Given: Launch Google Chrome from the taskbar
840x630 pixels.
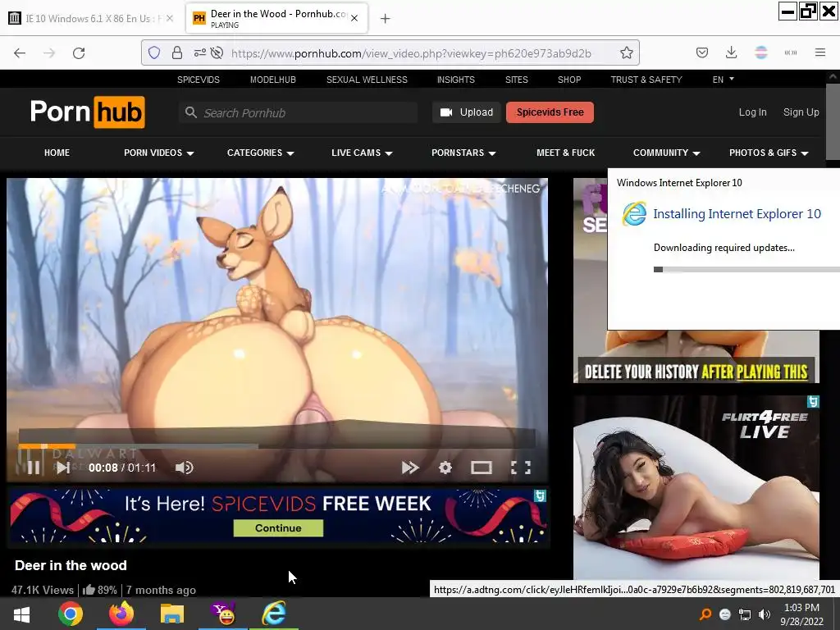Looking at the screenshot, I should (71, 614).
